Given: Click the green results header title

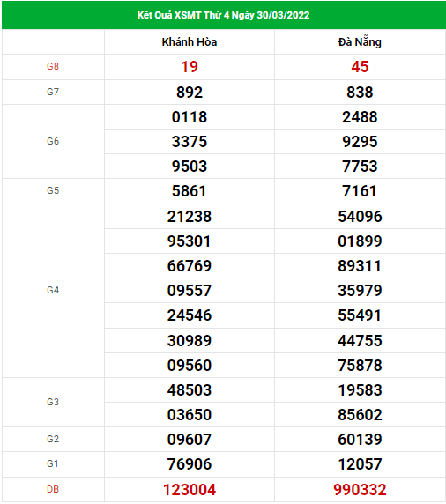Looking at the screenshot, I should point(223,15).
